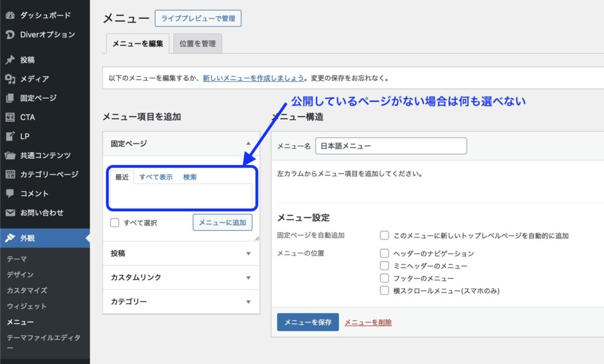Click the Diver options icon
The height and width of the screenshot is (364, 604).
pyautogui.click(x=10, y=35)
